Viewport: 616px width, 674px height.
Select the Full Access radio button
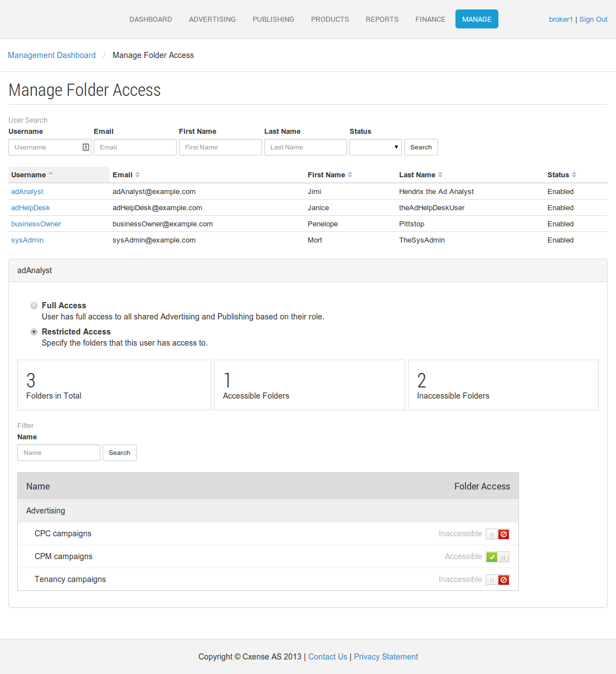pyautogui.click(x=34, y=306)
